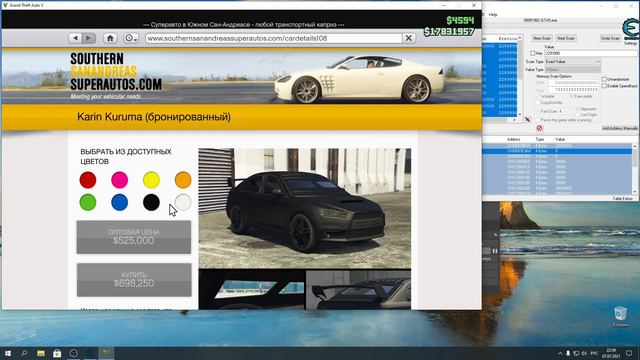Screen dimensions: 640x360
Task: Open the rear spoiler thumbnail image
Action: (358, 290)
